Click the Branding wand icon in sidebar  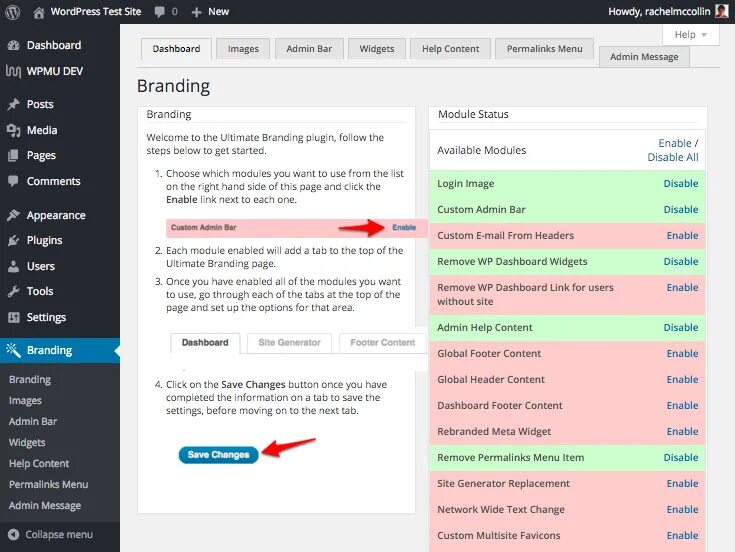click(14, 350)
